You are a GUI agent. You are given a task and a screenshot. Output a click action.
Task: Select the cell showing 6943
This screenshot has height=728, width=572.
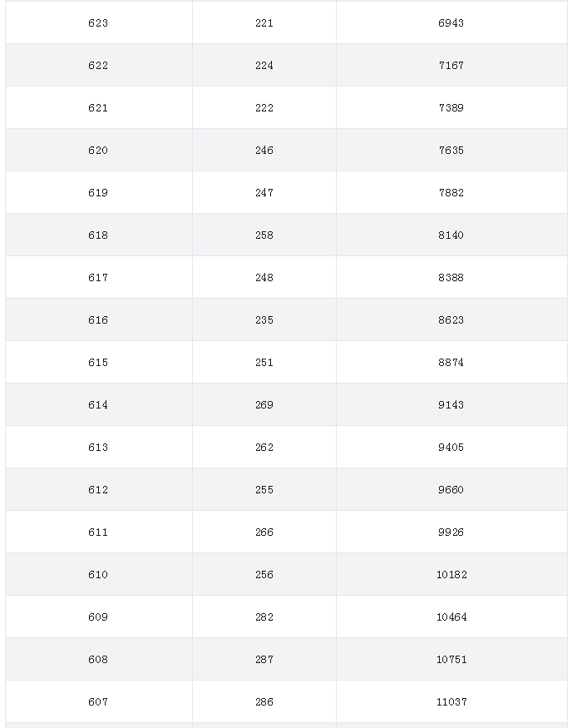(x=451, y=22)
